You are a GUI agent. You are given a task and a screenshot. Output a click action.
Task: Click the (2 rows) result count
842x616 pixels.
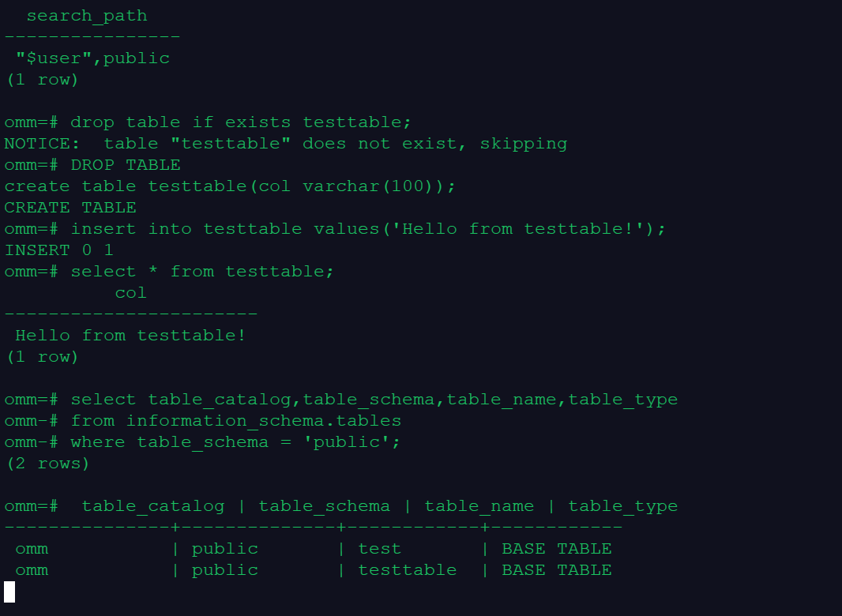48,464
